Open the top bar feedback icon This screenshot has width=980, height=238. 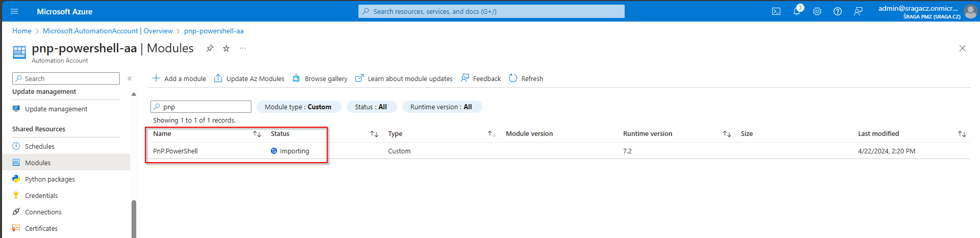858,11
